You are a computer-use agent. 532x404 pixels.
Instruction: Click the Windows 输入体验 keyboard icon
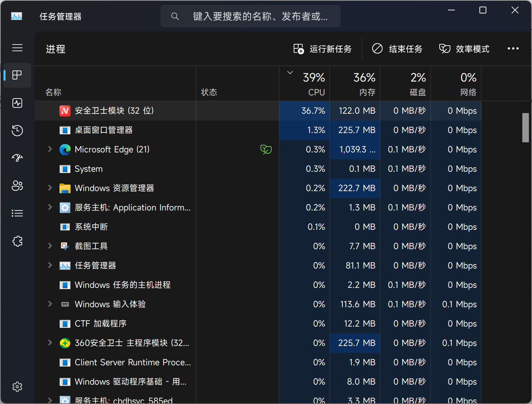[65, 304]
